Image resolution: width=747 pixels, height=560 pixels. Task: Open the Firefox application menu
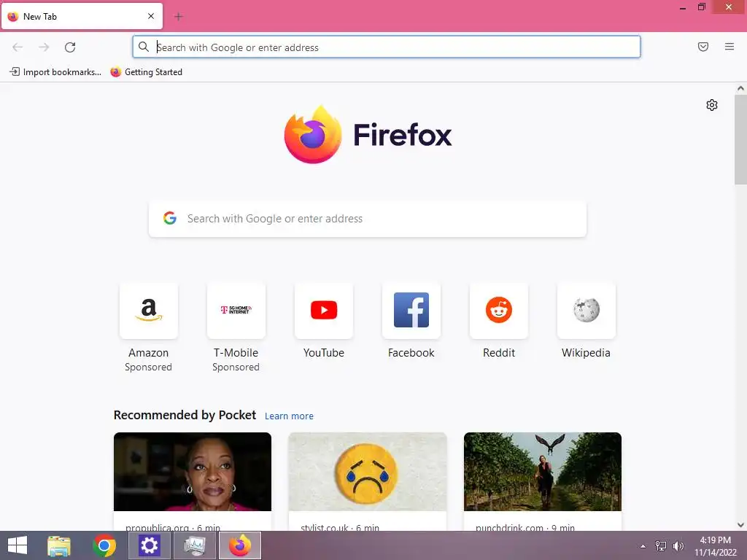pos(729,47)
